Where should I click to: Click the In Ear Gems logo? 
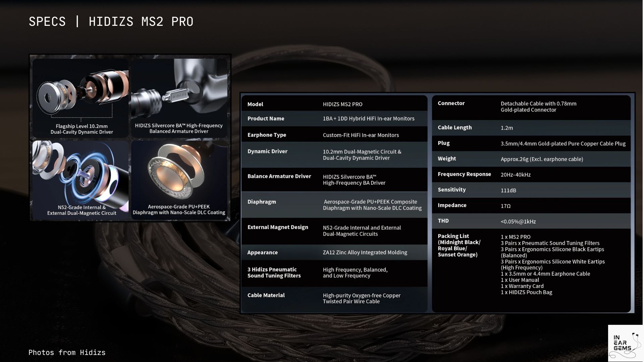click(626, 343)
